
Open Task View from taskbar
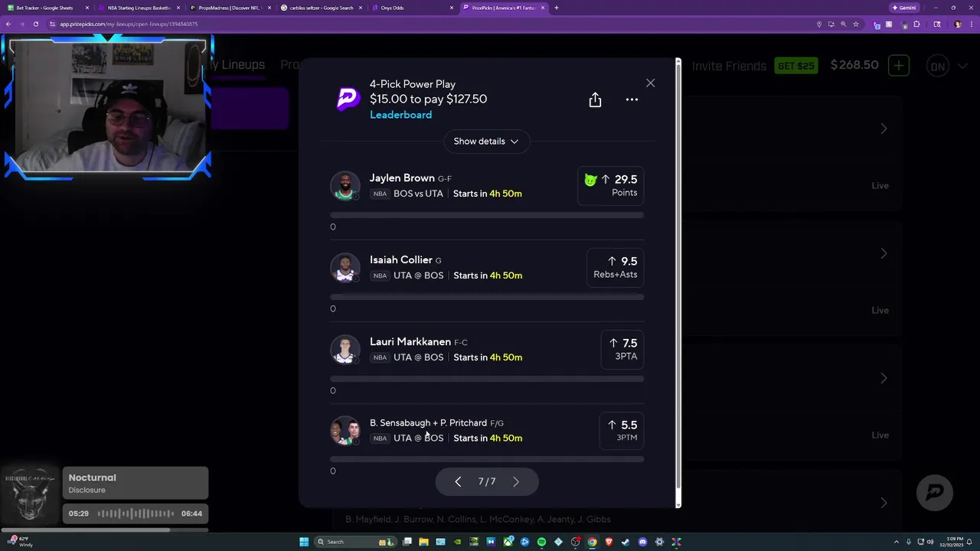coord(407,542)
